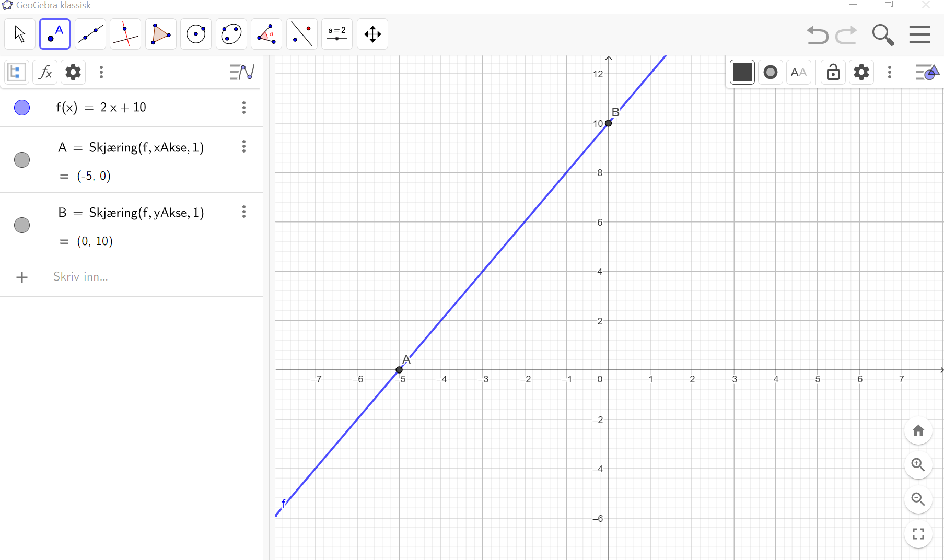Select the Point tool
The image size is (944, 560).
click(x=55, y=34)
